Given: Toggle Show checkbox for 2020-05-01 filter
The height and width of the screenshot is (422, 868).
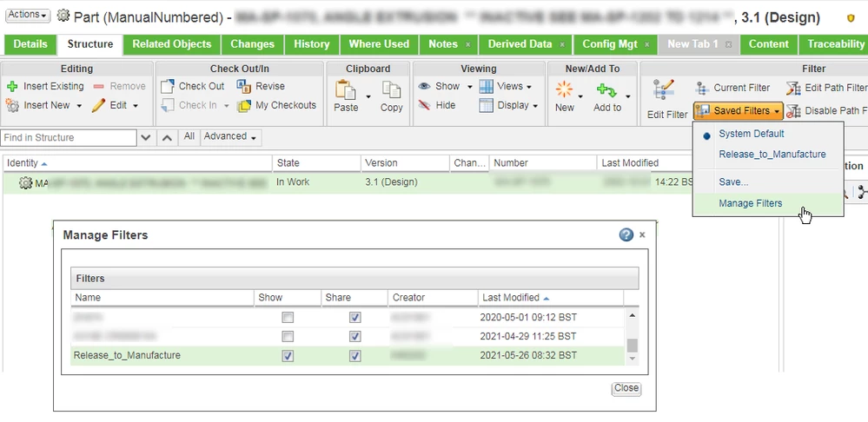Looking at the screenshot, I should tap(288, 318).
